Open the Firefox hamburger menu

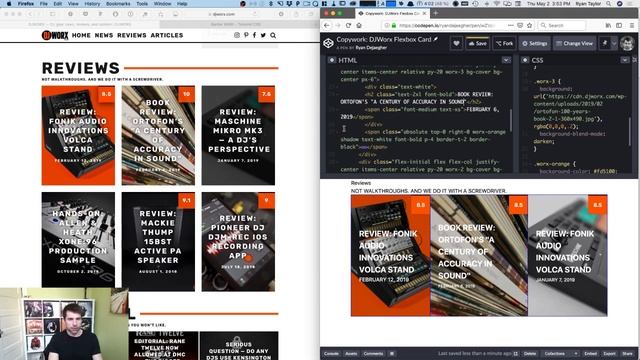coord(632,25)
